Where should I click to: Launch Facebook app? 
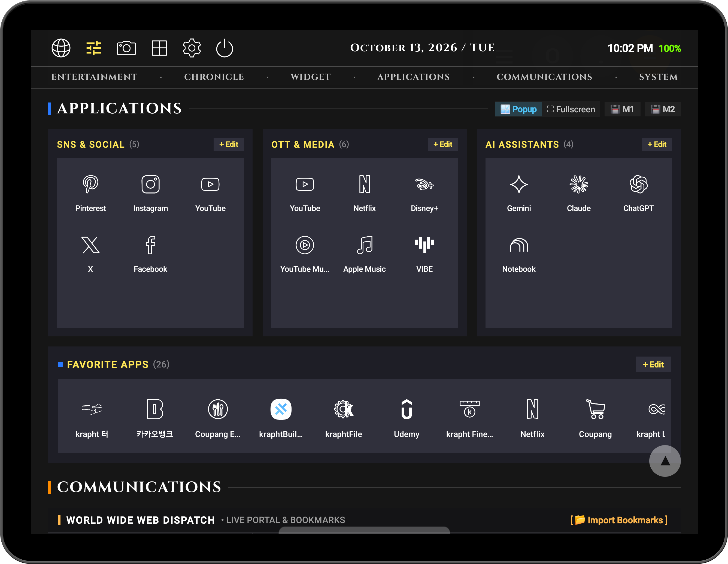(x=150, y=254)
